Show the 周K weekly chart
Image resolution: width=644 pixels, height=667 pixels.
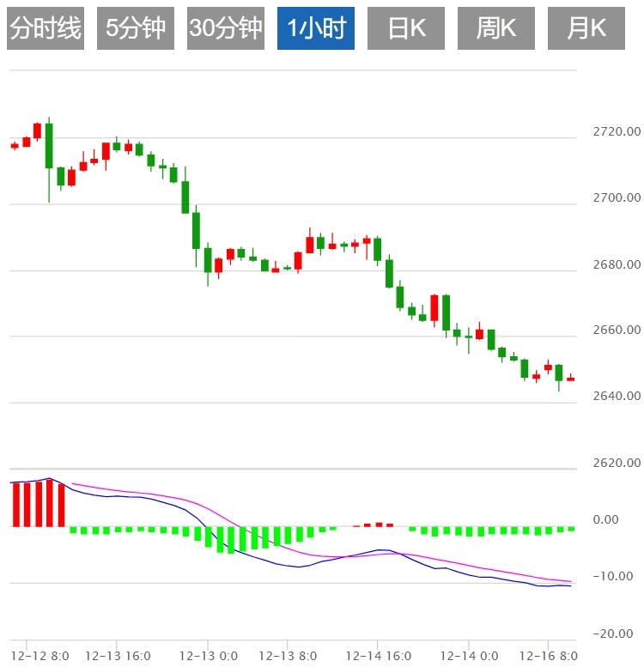click(496, 28)
